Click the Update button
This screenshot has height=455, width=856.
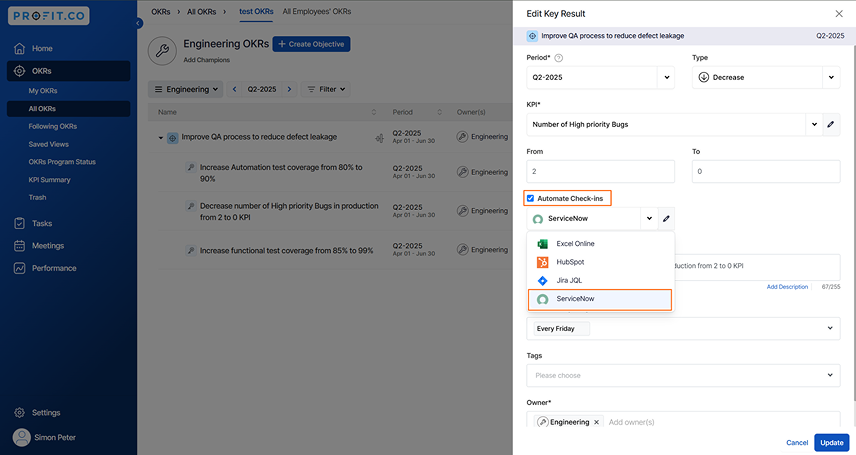831,443
